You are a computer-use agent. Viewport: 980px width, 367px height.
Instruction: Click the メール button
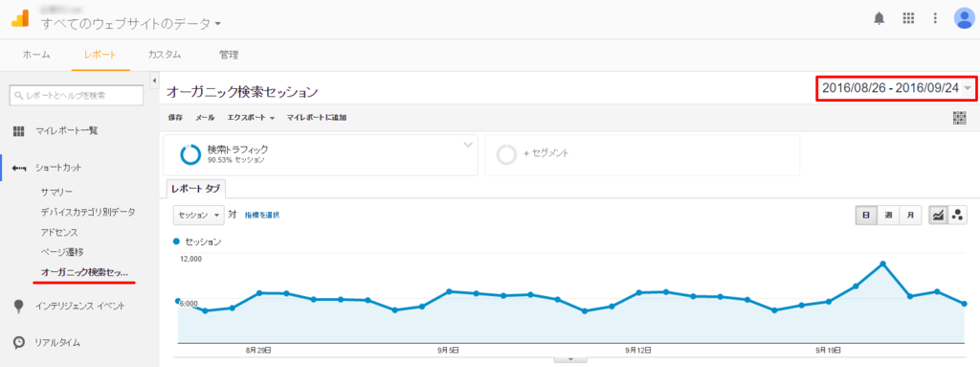[205, 117]
